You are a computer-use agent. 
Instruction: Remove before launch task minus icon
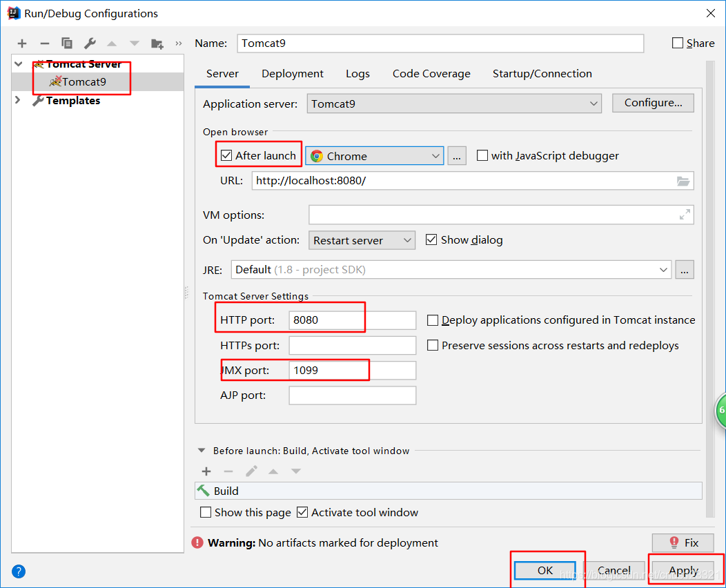[228, 471]
